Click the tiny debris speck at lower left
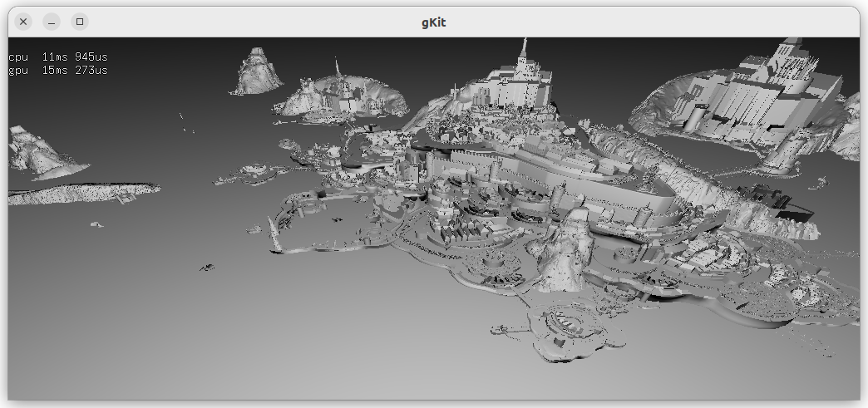The width and height of the screenshot is (868, 408). 206,267
